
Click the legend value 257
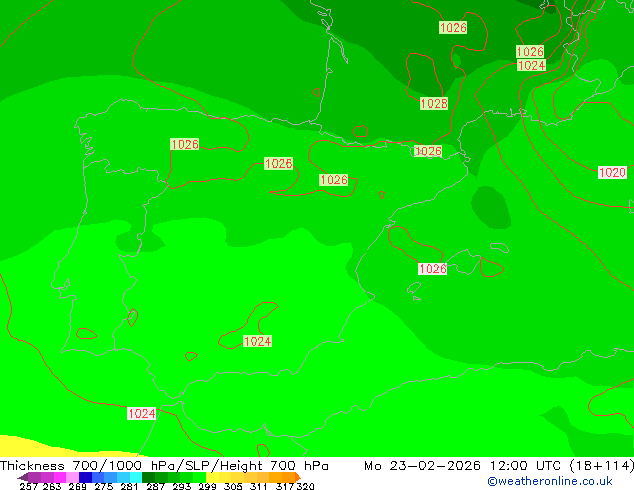29,486
